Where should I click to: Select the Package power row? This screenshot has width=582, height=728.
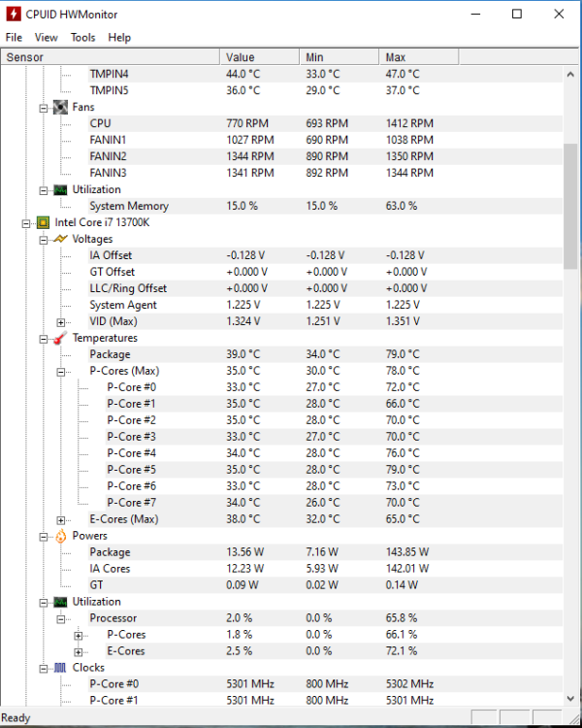pos(325,552)
